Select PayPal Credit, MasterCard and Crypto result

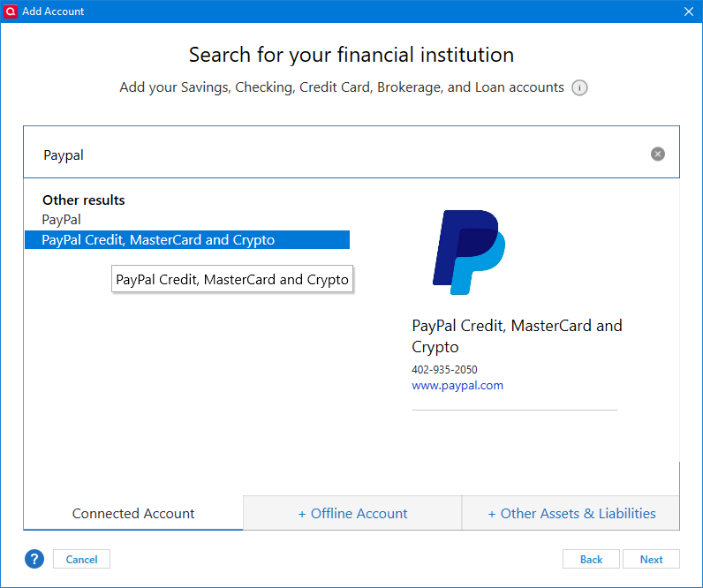click(187, 240)
